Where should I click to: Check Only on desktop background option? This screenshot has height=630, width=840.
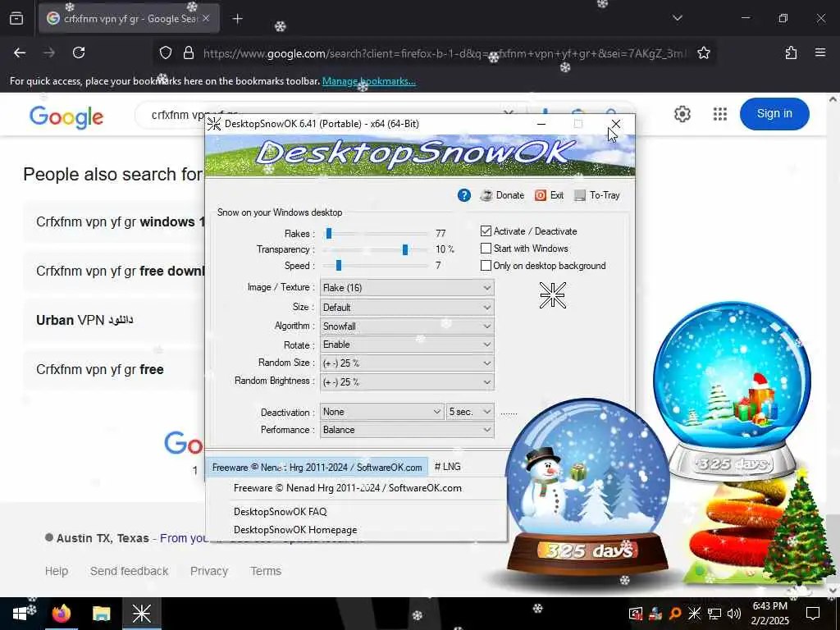click(486, 265)
